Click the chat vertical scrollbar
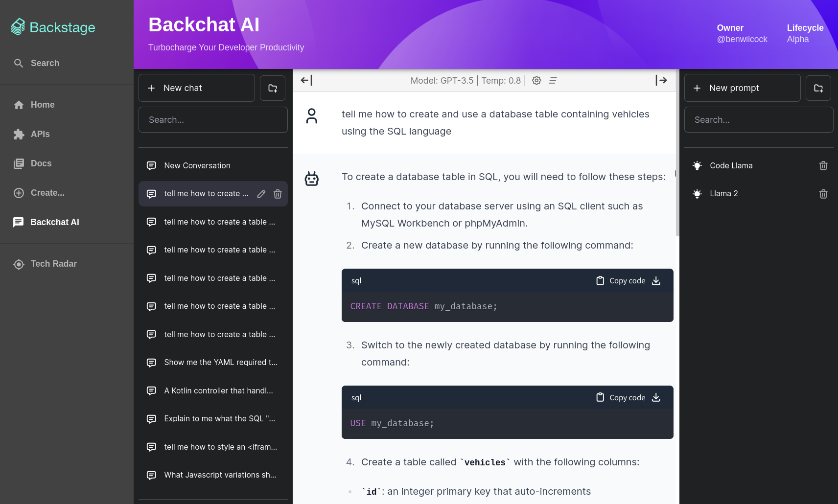This screenshot has width=838, height=504. tap(677, 153)
